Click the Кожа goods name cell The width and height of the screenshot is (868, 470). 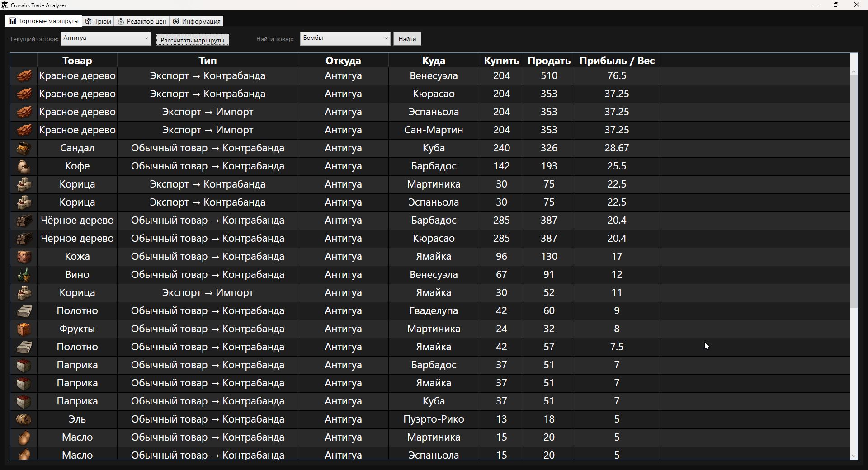(x=77, y=257)
